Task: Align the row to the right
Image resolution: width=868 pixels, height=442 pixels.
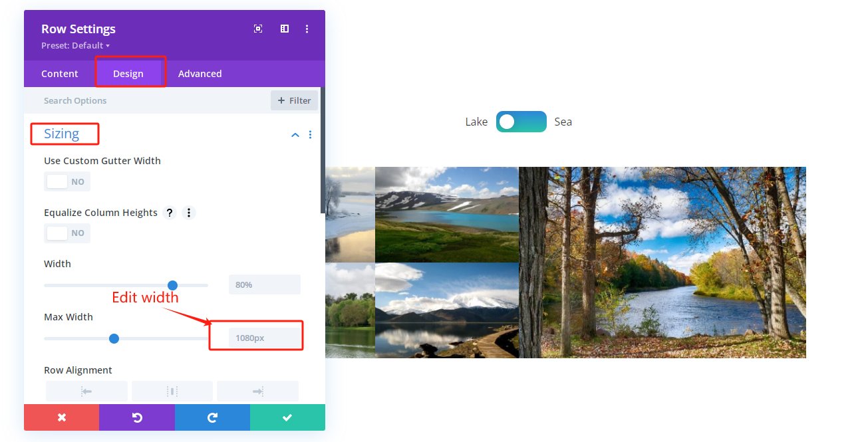Action: tap(258, 391)
